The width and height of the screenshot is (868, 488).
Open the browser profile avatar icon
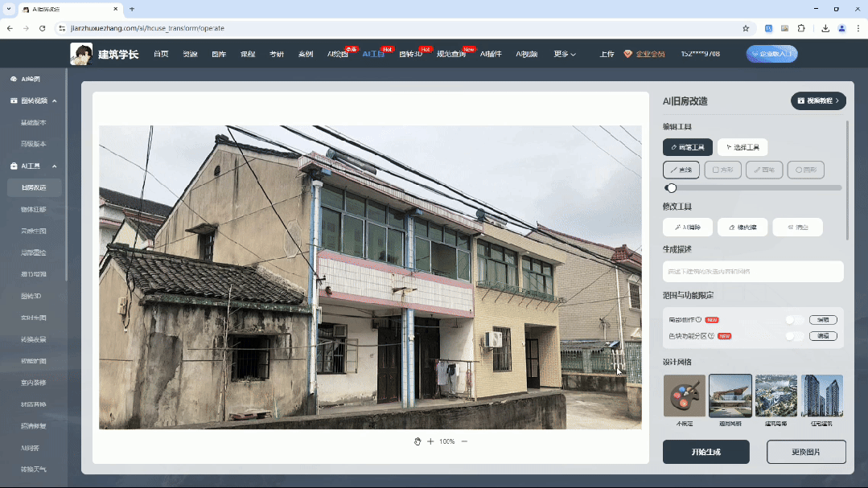(842, 28)
